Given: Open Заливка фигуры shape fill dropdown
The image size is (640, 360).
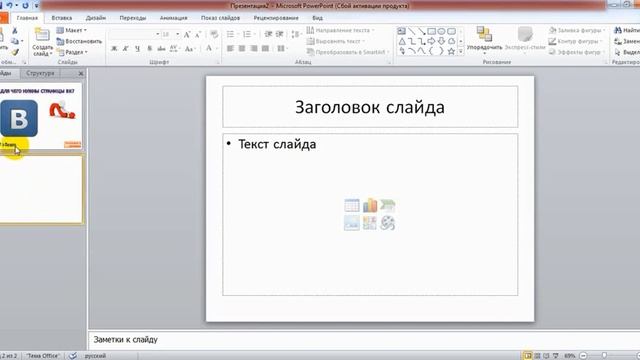Looking at the screenshot, I should [x=577, y=30].
